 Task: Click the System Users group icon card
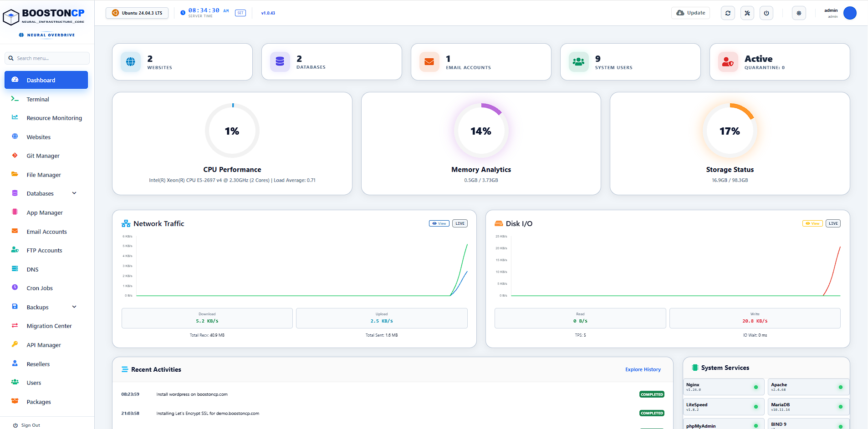pos(579,62)
